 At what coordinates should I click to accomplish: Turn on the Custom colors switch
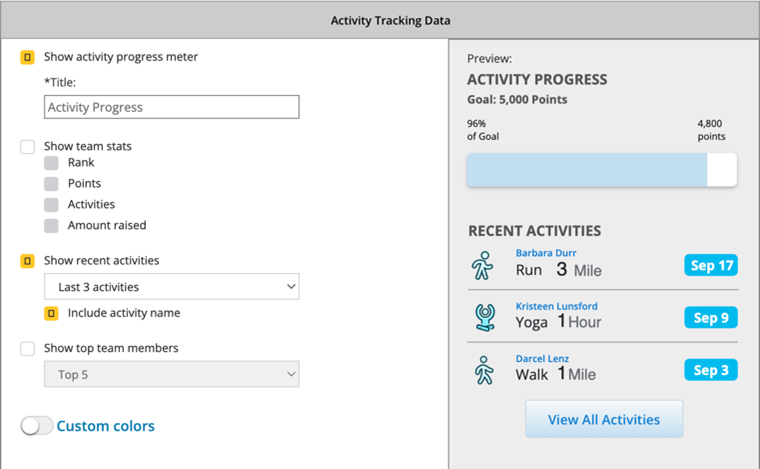[37, 426]
